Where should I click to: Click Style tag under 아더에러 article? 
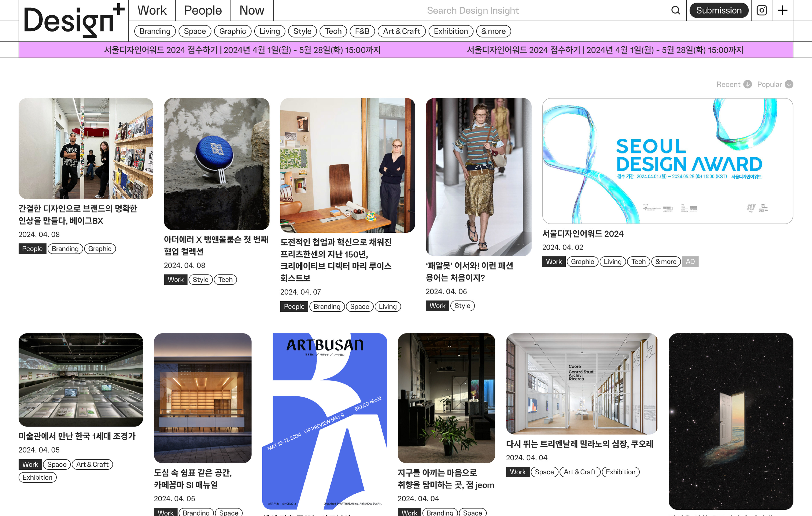pyautogui.click(x=201, y=280)
